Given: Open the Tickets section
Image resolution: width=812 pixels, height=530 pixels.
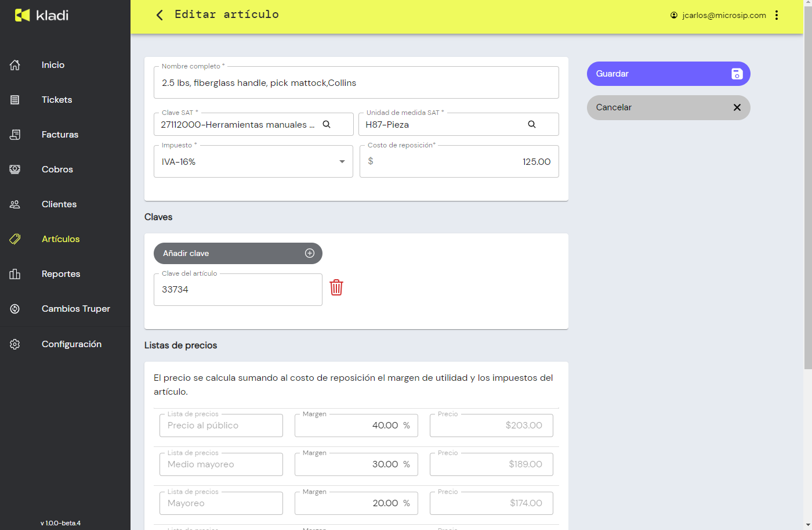Looking at the screenshot, I should point(57,100).
